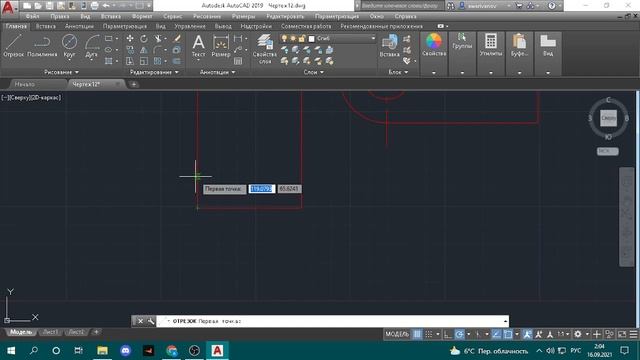The width and height of the screenshot is (640, 360).
Task: Switch to the Лист1 layout tab
Action: [x=51, y=332]
